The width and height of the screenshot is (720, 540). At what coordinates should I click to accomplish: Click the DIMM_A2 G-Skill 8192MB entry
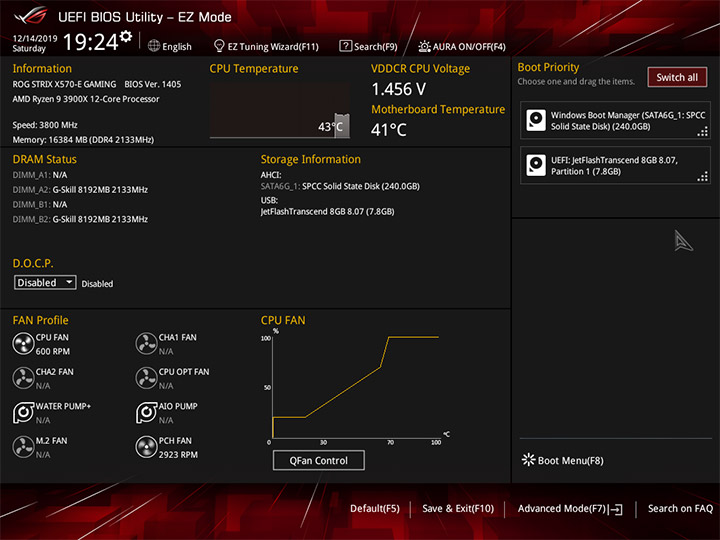point(80,190)
